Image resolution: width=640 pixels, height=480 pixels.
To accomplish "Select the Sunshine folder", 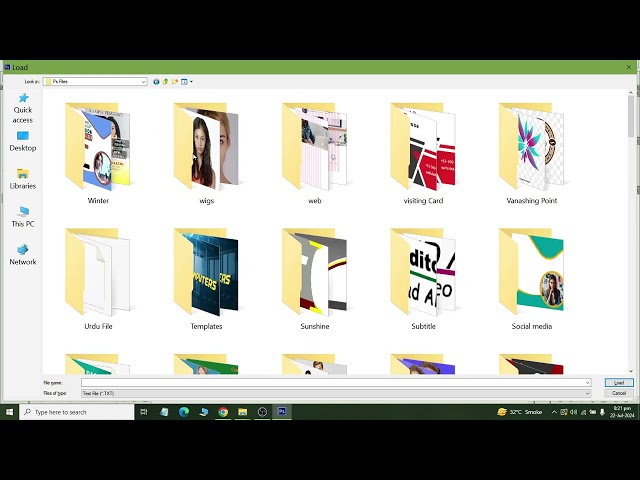I will pos(315,279).
